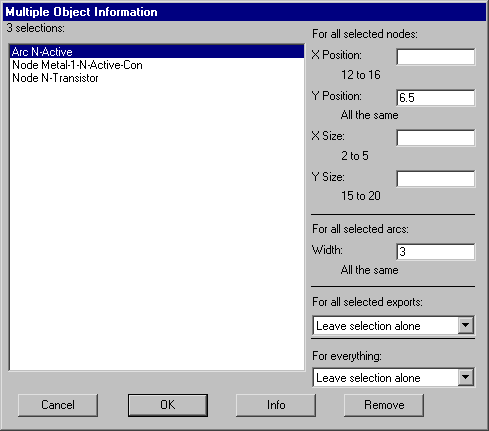Click the 'For all selected arcs:' heading
Image resolution: width=489 pixels, height=431 pixels.
coord(360,229)
